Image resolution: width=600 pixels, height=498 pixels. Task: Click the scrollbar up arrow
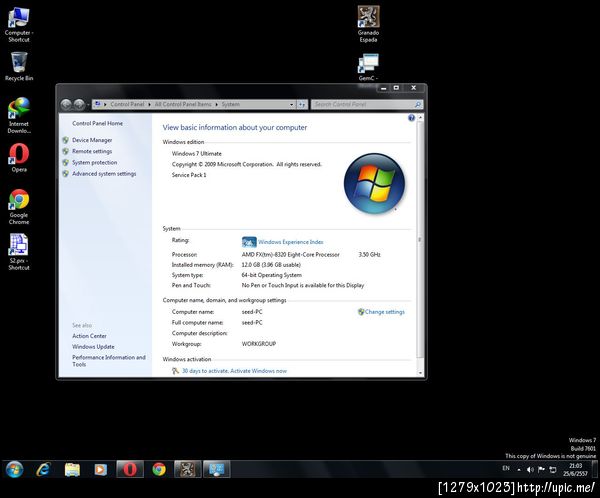click(x=420, y=118)
